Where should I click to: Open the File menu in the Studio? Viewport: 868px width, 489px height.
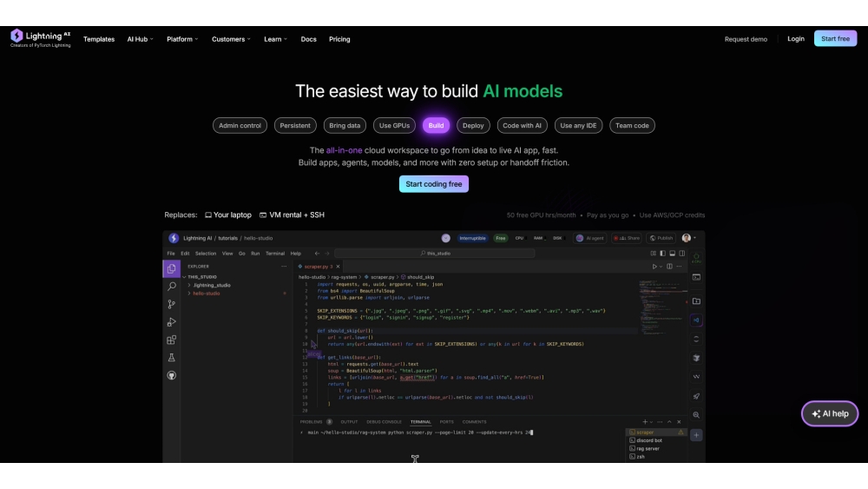171,253
